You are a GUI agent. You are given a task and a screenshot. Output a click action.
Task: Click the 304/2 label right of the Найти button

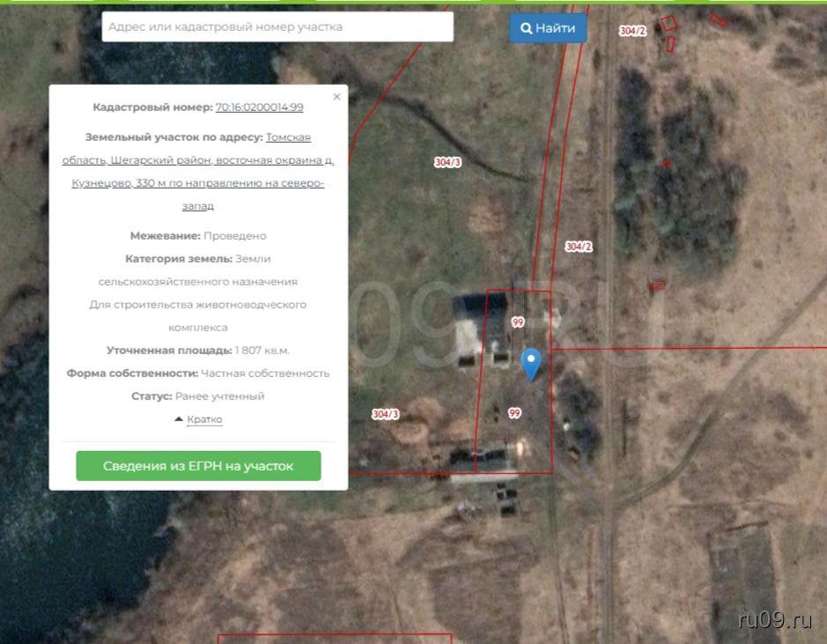[x=631, y=31]
